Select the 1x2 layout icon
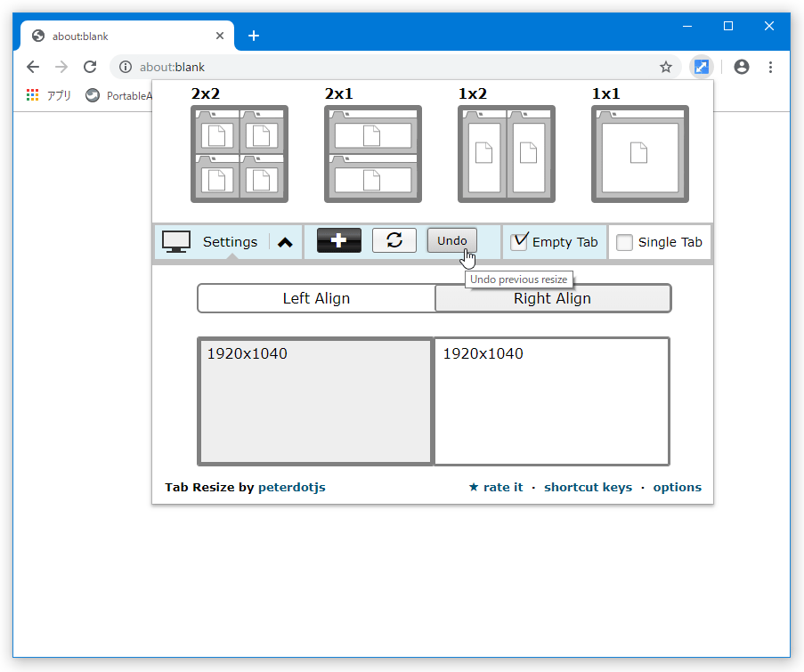Screen dimensions: 804x672 507,154
